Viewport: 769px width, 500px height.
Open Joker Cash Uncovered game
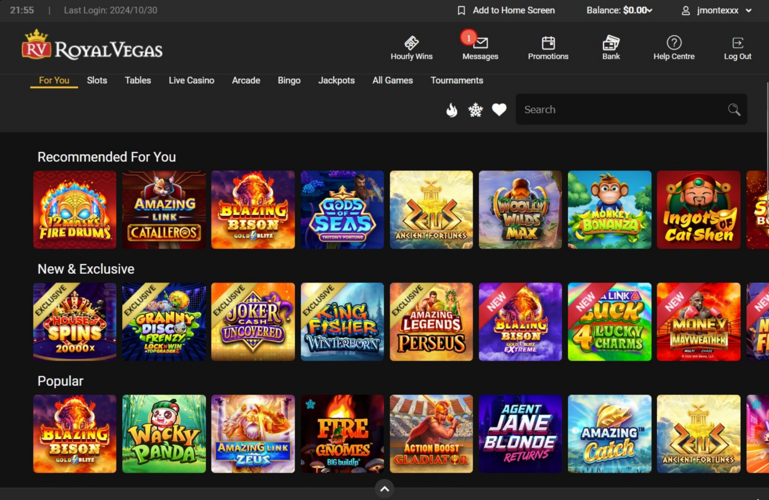point(253,322)
